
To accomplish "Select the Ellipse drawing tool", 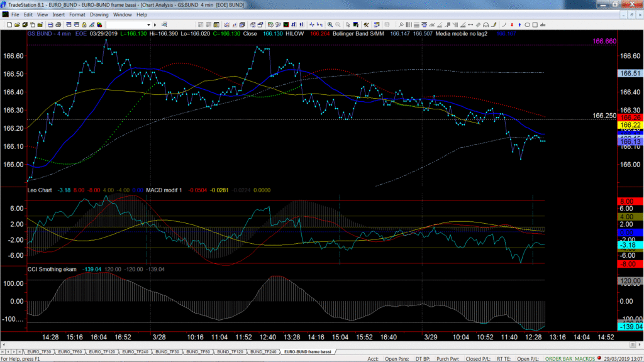I will coord(528,25).
